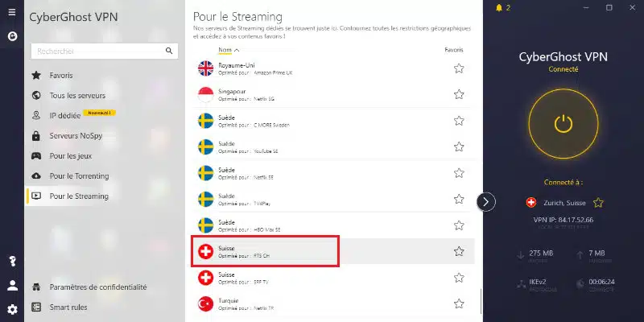Viewport: 644px width, 322px height.
Task: Star the Turquie Netflix TR server
Action: pyautogui.click(x=459, y=304)
